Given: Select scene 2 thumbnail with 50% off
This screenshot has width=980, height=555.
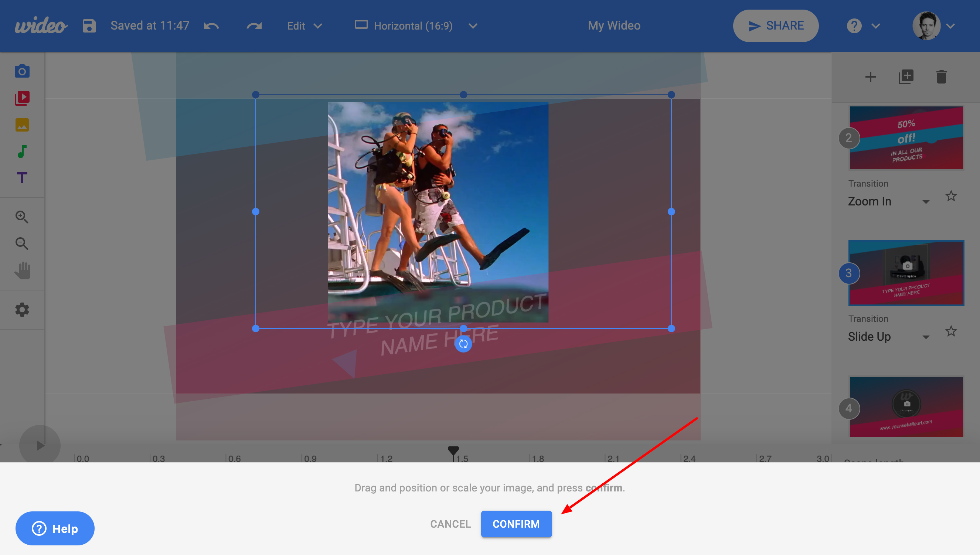Looking at the screenshot, I should tap(906, 138).
